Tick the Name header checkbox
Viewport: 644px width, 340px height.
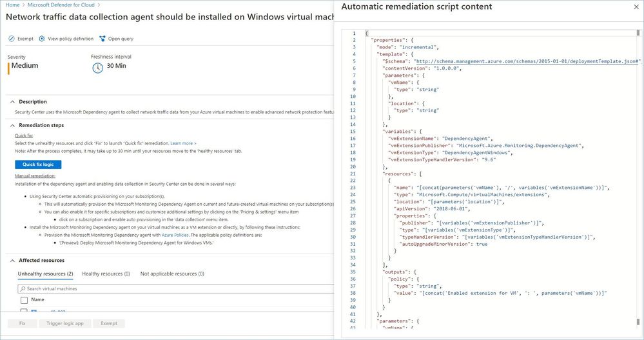coord(24,300)
